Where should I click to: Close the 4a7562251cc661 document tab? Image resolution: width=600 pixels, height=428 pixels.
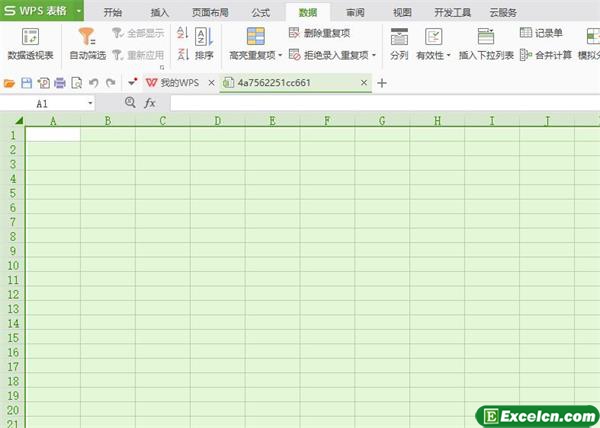pos(364,83)
